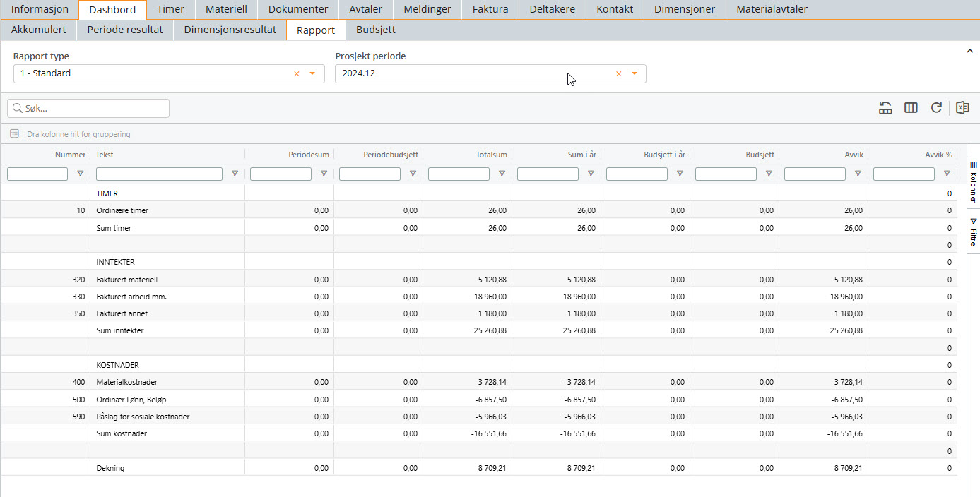Focus the Avvik column filter input
This screenshot has width=980, height=497.
815,174
